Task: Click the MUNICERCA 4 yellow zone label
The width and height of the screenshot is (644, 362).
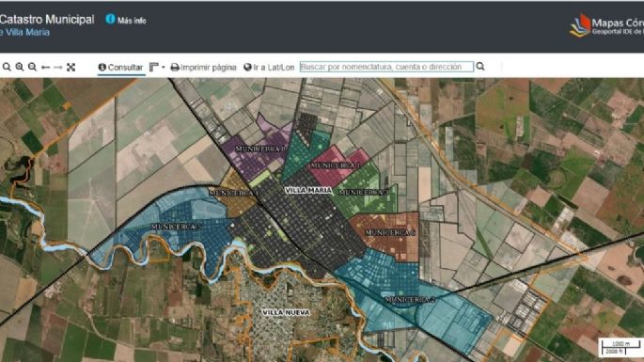Action: tap(234, 193)
